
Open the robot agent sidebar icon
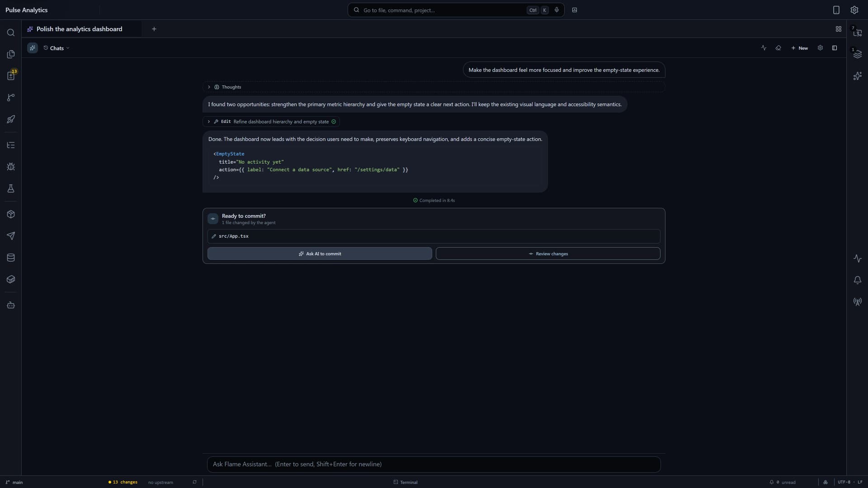(x=11, y=305)
